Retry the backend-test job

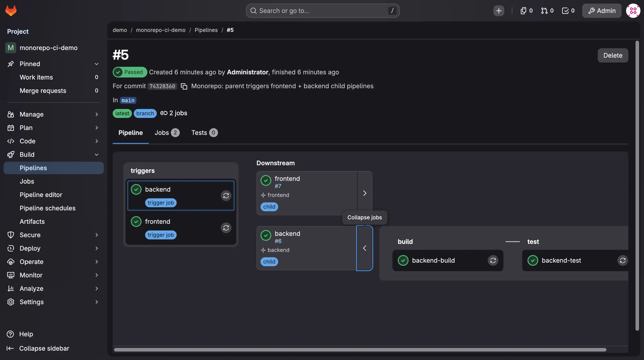(623, 261)
